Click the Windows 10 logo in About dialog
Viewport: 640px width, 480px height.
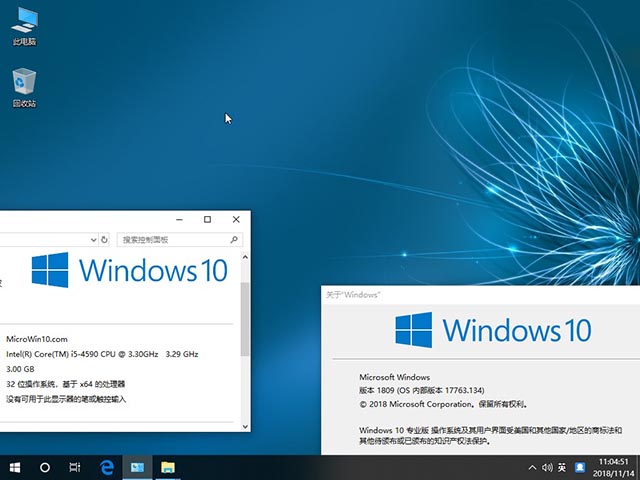click(493, 330)
